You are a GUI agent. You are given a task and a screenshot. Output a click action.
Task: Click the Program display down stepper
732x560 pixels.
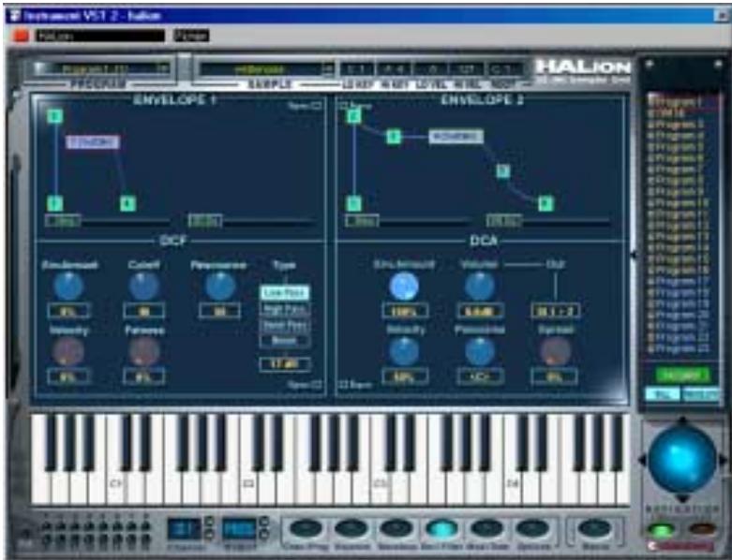263,534
